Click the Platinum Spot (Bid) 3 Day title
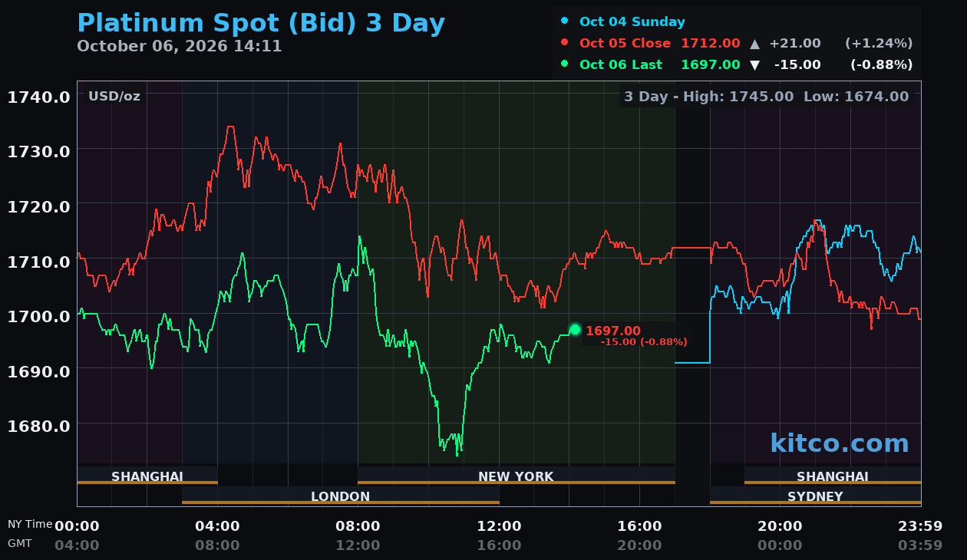The height and width of the screenshot is (560, 967). point(261,23)
